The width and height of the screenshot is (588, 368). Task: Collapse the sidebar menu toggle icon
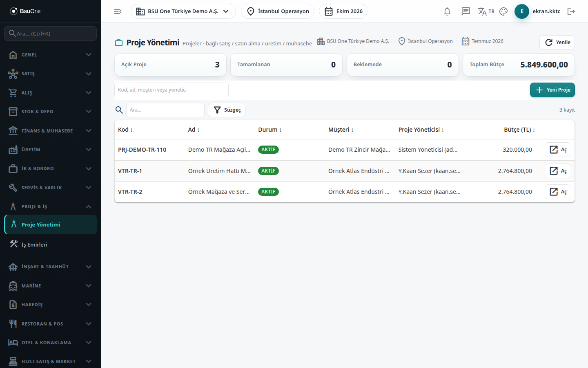(118, 11)
